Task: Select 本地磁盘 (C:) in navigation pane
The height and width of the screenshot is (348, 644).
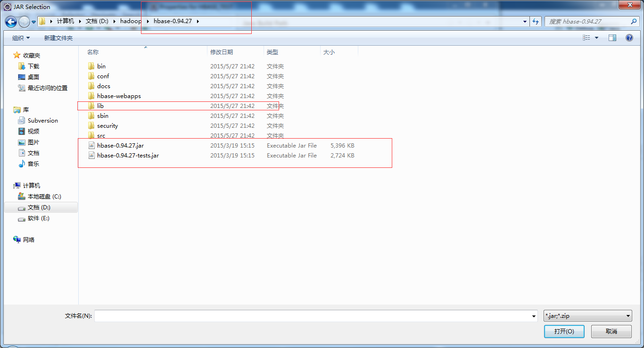Action: [44, 196]
